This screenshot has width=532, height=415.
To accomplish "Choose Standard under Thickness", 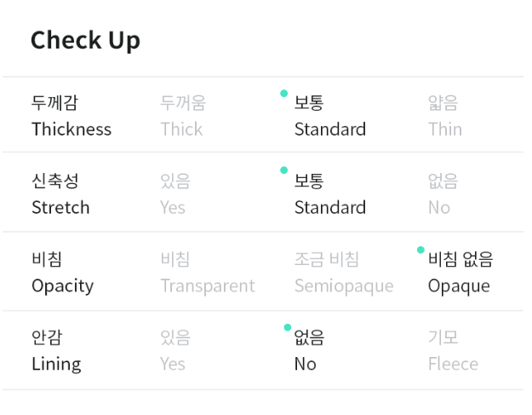I will (330, 116).
